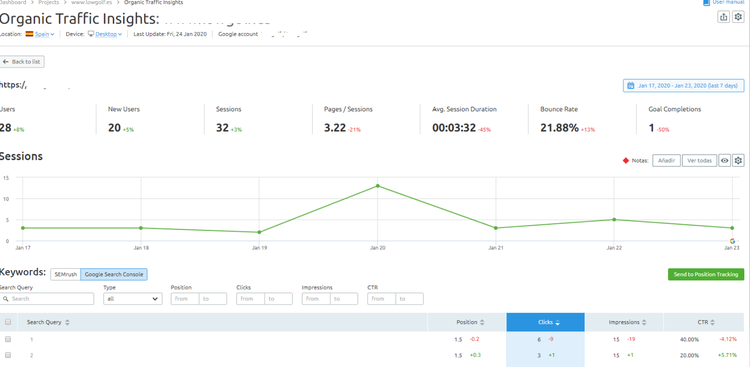Click Avg. Session Duration value 00:03:32
This screenshot has height=367, width=750.
454,128
